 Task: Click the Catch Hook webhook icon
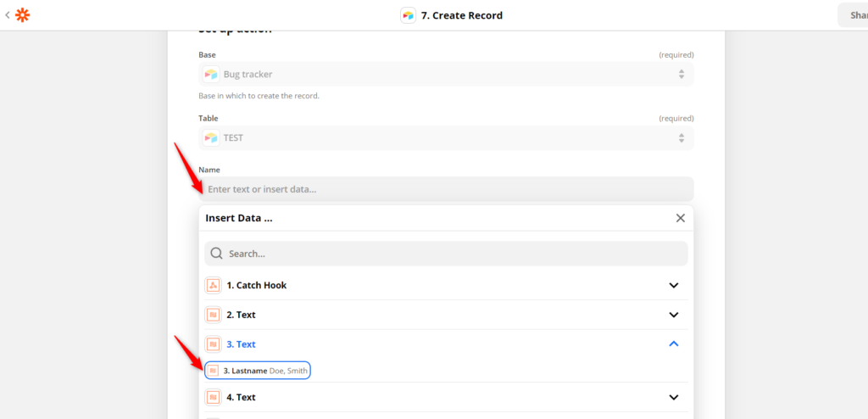pyautogui.click(x=213, y=286)
